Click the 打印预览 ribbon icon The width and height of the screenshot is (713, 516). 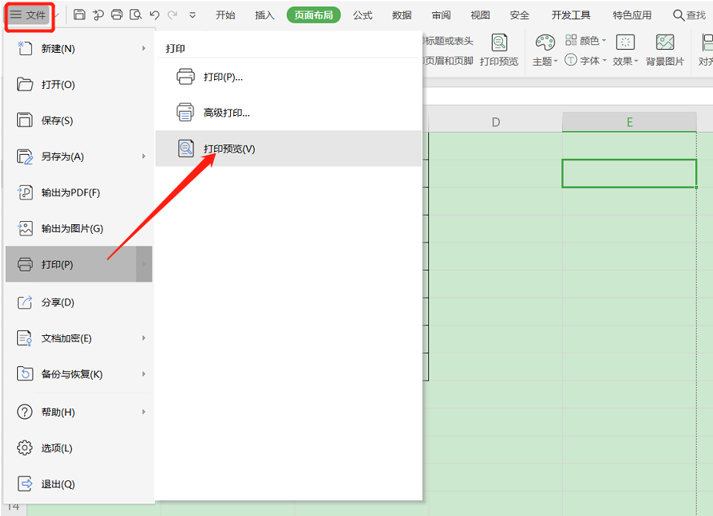(499, 43)
